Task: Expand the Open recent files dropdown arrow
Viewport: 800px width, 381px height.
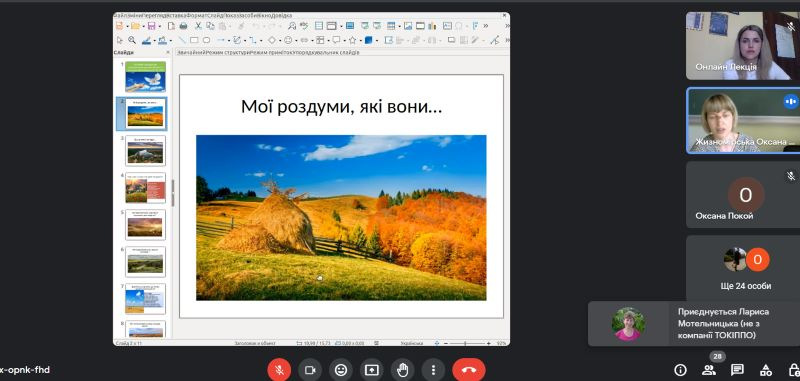Action: point(143,27)
